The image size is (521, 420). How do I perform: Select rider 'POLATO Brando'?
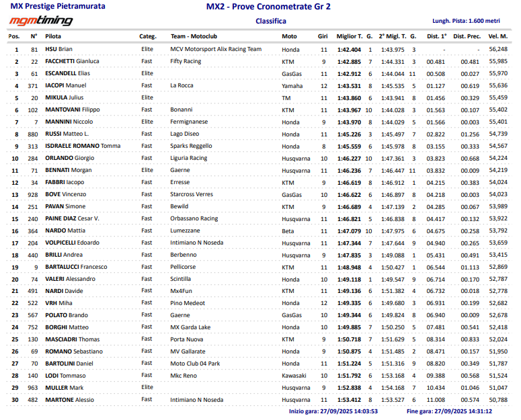[x=67, y=315]
